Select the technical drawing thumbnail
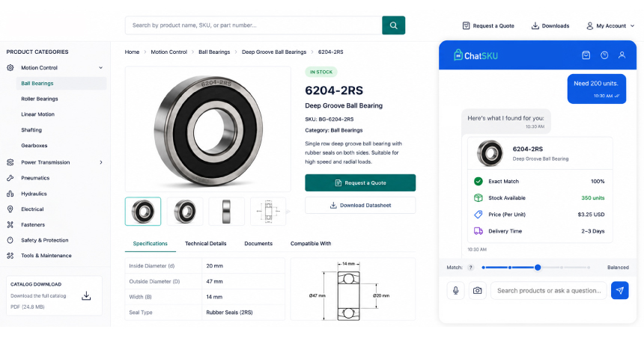The width and height of the screenshot is (644, 338). pyautogui.click(x=268, y=212)
